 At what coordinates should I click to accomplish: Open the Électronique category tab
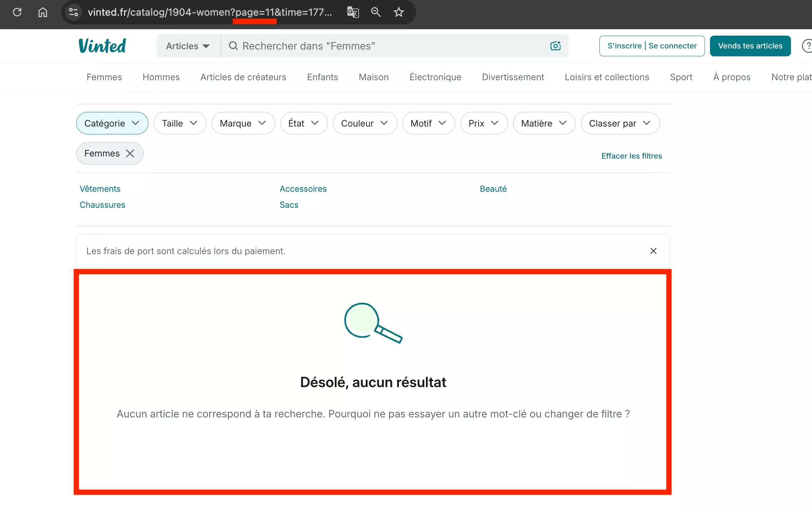click(x=435, y=77)
